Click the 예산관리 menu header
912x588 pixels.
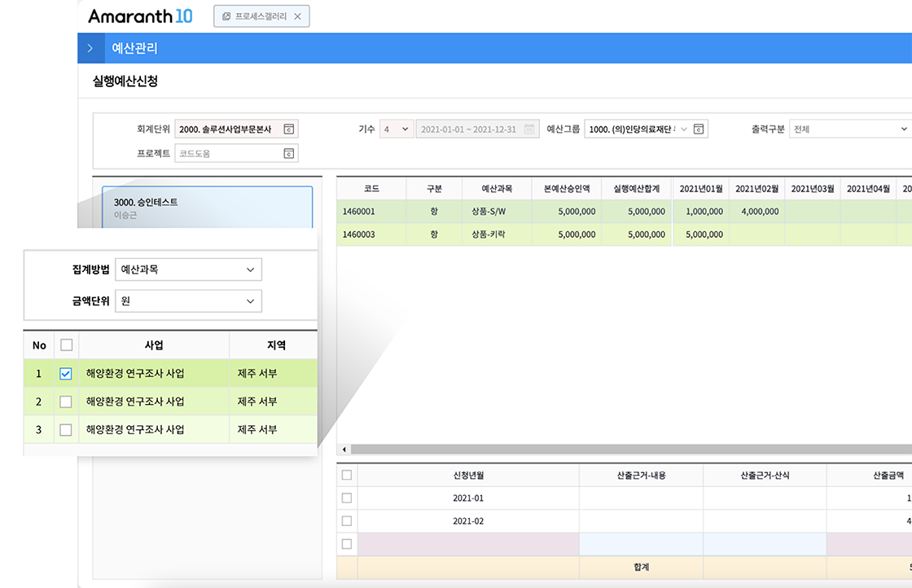tap(134, 48)
